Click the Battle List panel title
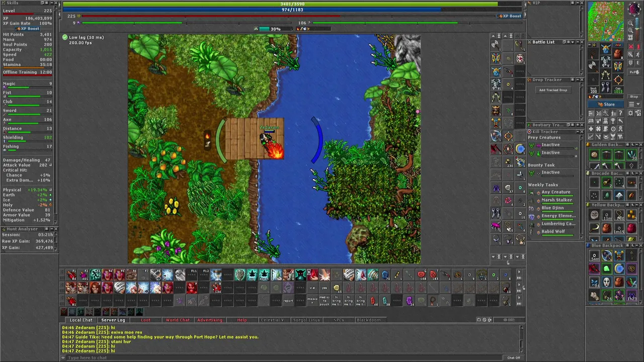The width and height of the screenshot is (644, 362). pos(543,42)
